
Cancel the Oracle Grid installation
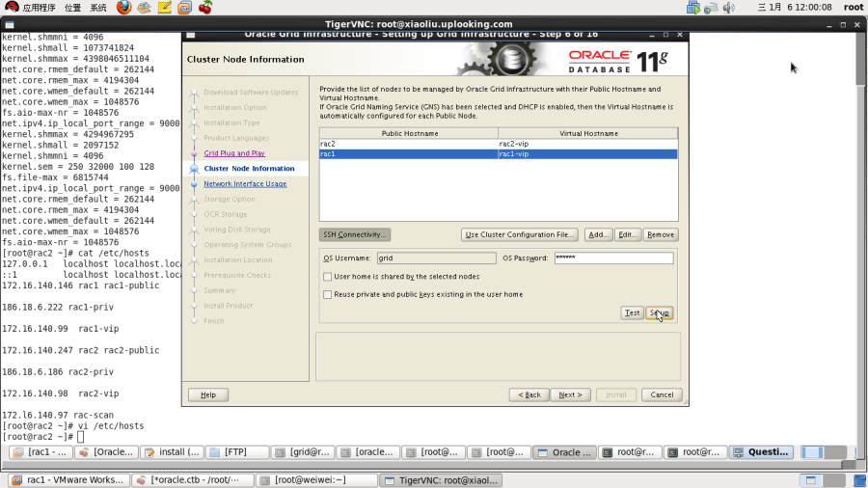point(662,395)
